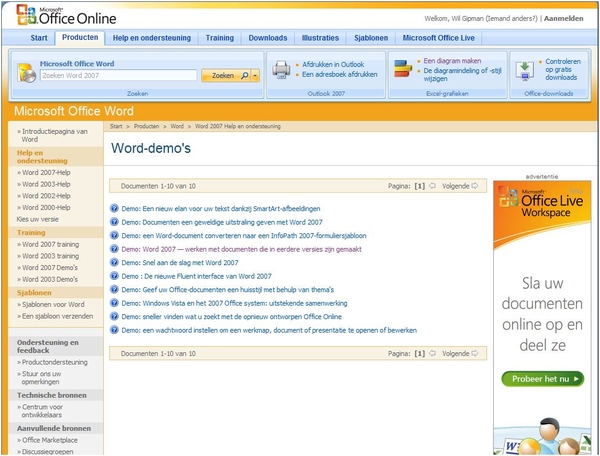Click the Zoeken Word 2007 search field
Screen dimensions: 600x456
point(119,75)
